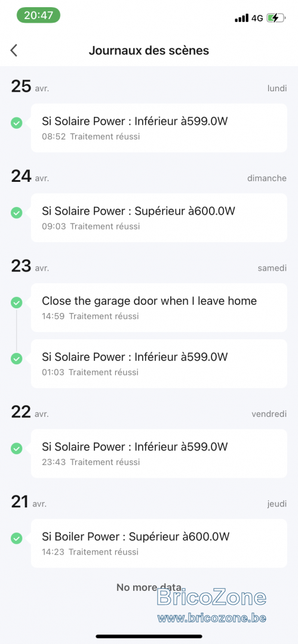Image resolution: width=298 pixels, height=644 pixels.
Task: Tap green checkmark for 24 avr. 09:03 entry
Action: [x=17, y=213]
